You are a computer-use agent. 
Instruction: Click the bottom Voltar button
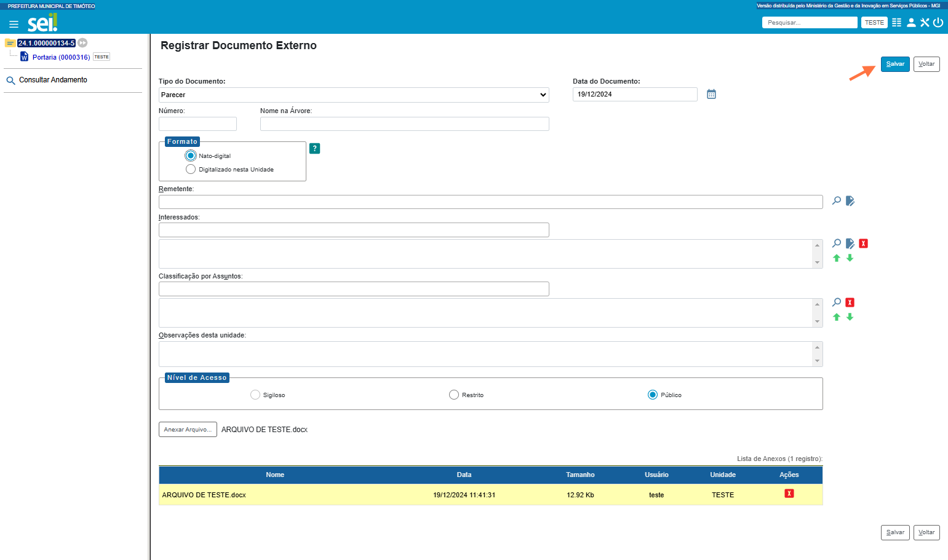pyautogui.click(x=926, y=532)
